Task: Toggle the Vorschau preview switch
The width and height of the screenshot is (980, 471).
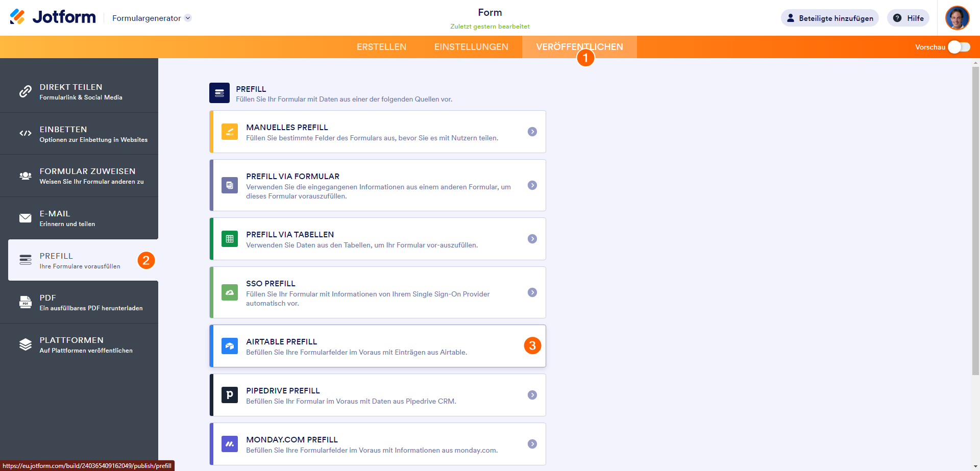Action: tap(959, 47)
